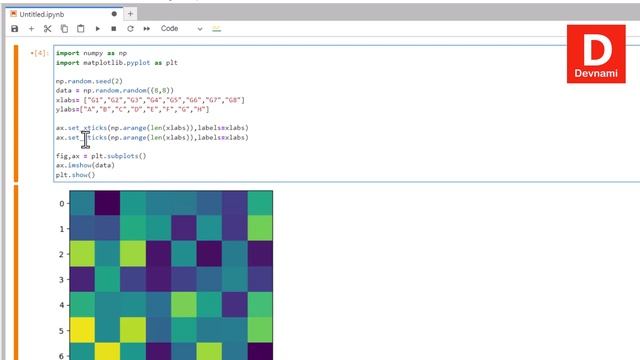Paste cell from the clipboard
The width and height of the screenshot is (640, 360).
tap(80, 29)
